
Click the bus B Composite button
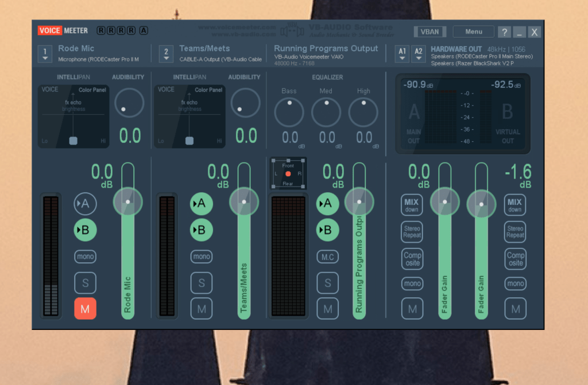pyautogui.click(x=516, y=259)
